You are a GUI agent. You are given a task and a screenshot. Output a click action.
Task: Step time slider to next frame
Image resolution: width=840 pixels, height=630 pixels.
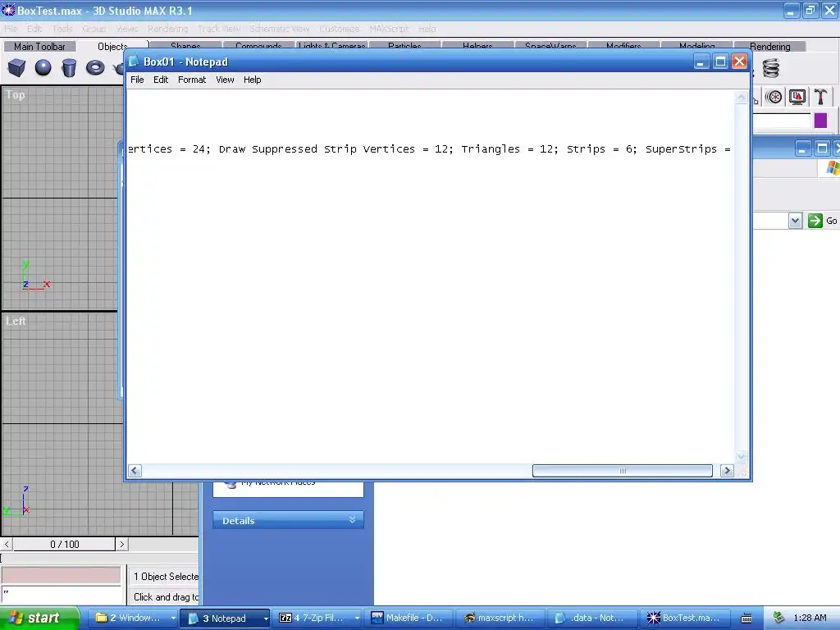pyautogui.click(x=121, y=545)
